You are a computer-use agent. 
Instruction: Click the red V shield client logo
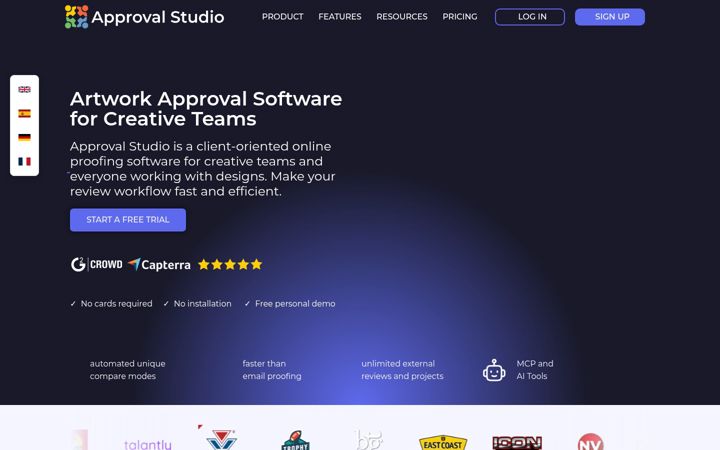[221, 439]
